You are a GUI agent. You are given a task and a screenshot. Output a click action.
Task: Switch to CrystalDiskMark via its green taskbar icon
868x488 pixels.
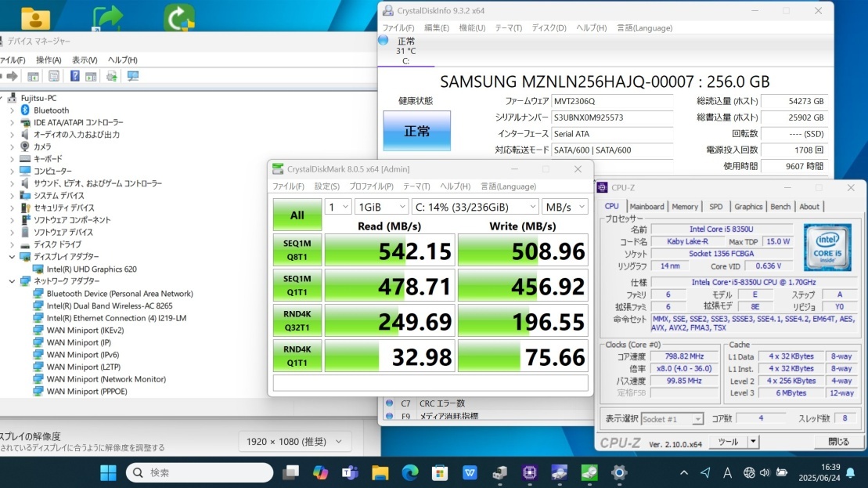click(x=589, y=472)
